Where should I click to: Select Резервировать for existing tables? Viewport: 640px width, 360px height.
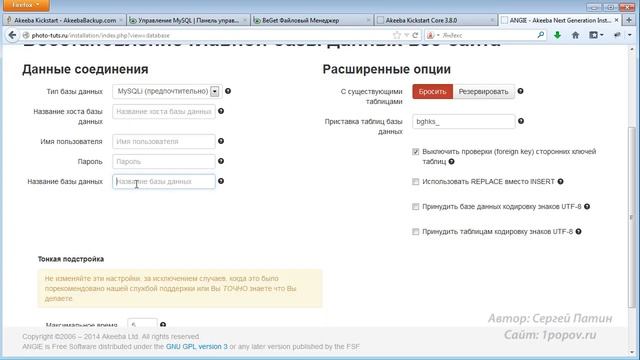coord(484,91)
